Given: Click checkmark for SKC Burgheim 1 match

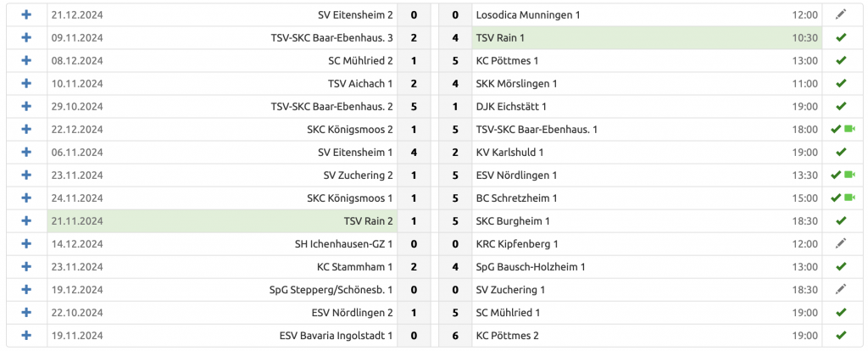Looking at the screenshot, I should (840, 221).
